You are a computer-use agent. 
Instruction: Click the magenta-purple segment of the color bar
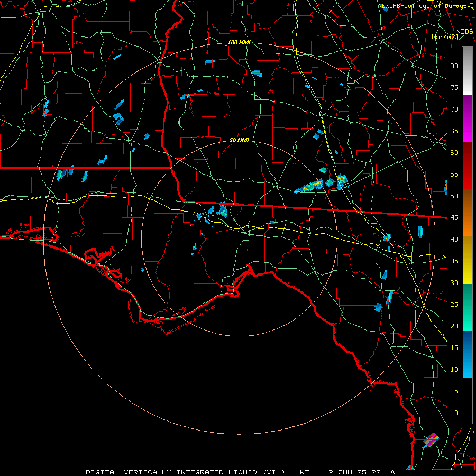pos(467,119)
